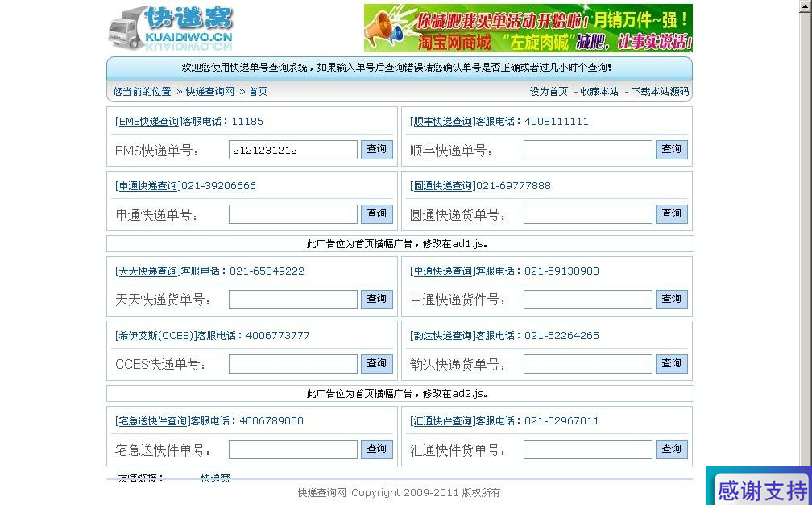Viewport: 812px width, 505px height.
Task: Click 查询 for the 汇通 tracking number
Action: 672,449
